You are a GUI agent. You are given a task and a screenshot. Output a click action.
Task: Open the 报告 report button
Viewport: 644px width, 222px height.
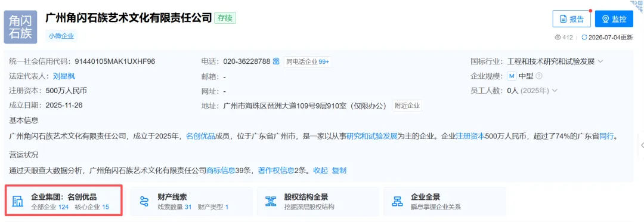(x=572, y=19)
